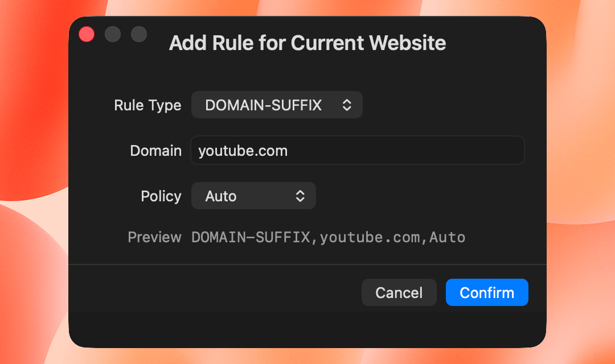Image resolution: width=615 pixels, height=364 pixels.
Task: Close the Add Rule dialog
Action: pyautogui.click(x=86, y=34)
